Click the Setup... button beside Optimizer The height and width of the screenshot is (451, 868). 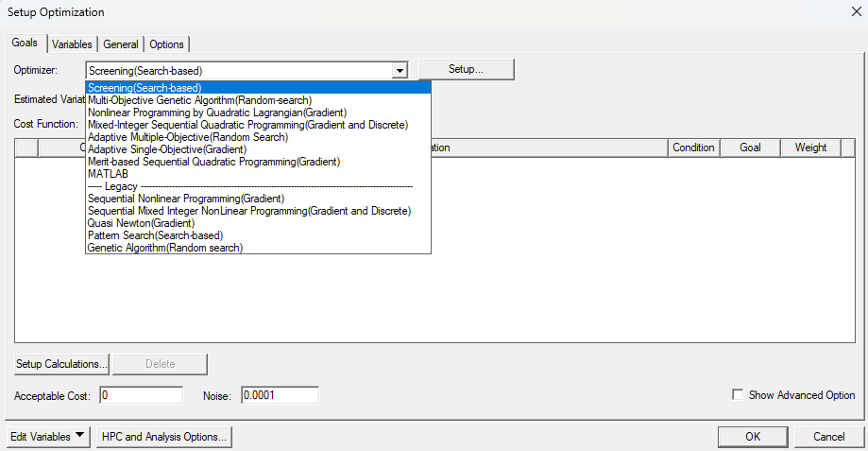click(466, 69)
